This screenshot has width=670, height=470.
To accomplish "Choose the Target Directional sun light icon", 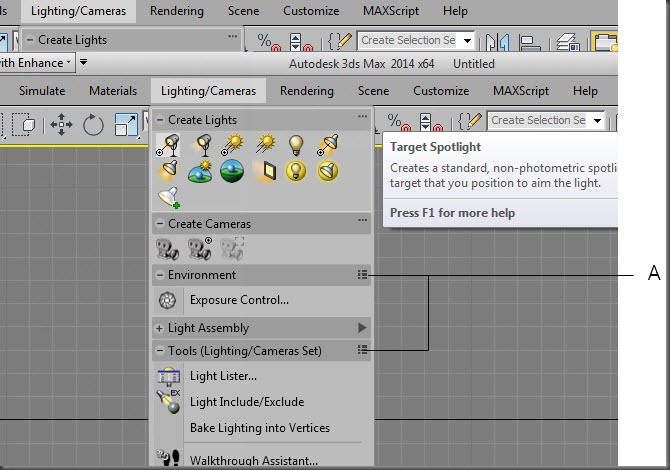I will (232, 145).
